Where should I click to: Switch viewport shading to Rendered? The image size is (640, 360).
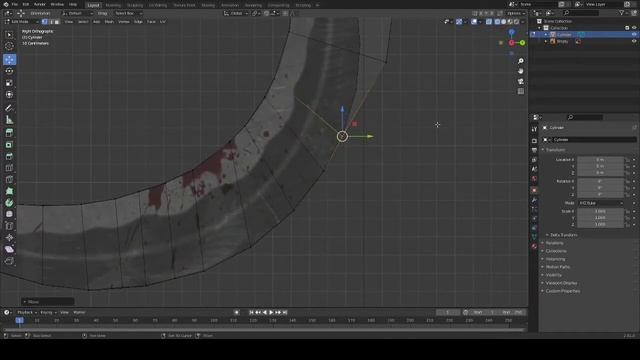click(516, 22)
